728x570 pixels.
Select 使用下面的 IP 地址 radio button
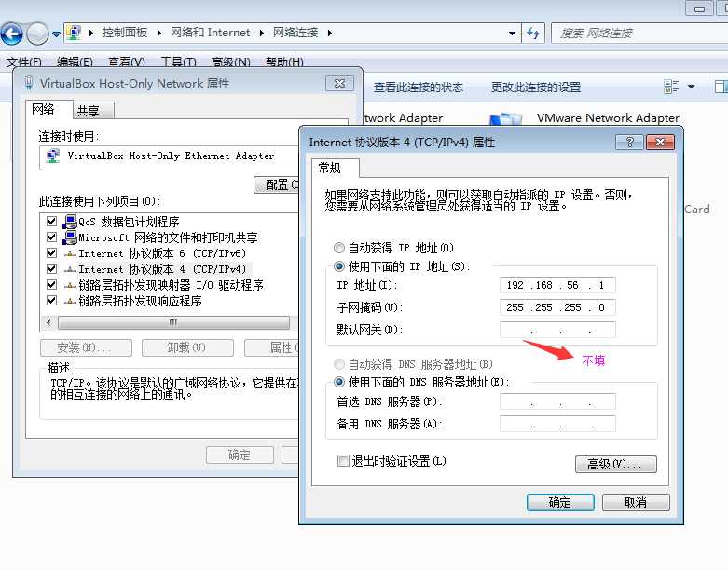pos(339,266)
